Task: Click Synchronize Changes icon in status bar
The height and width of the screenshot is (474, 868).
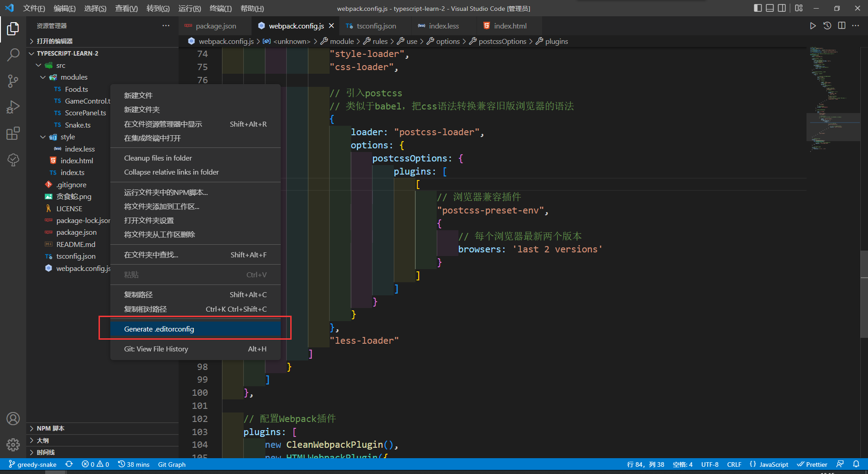Action: pos(69,465)
